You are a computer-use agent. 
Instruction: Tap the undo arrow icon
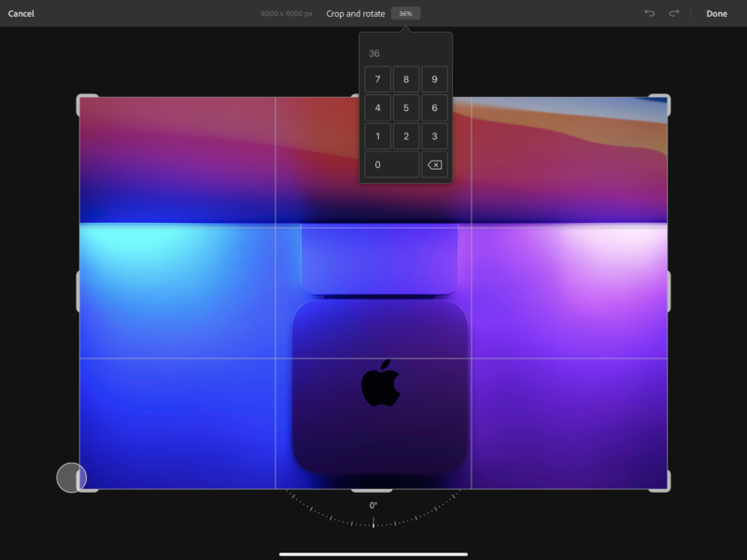coord(649,13)
